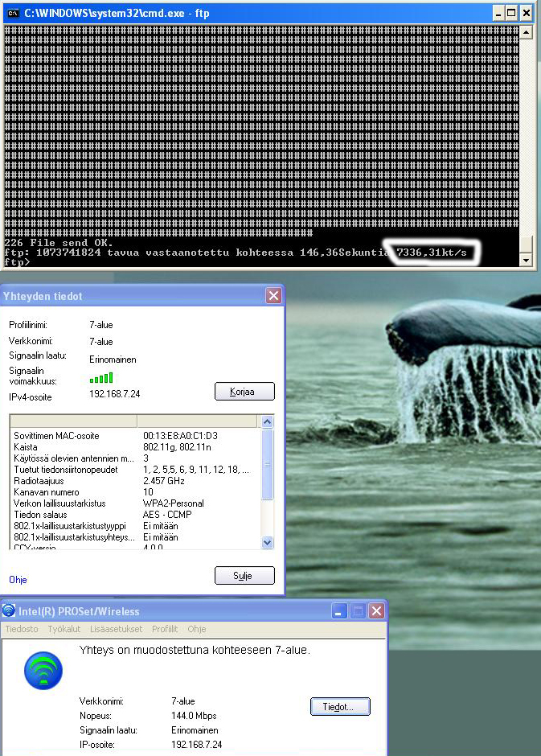
Task: Click the Intel PROSet/Wireless title bar icon
Action: 9,611
